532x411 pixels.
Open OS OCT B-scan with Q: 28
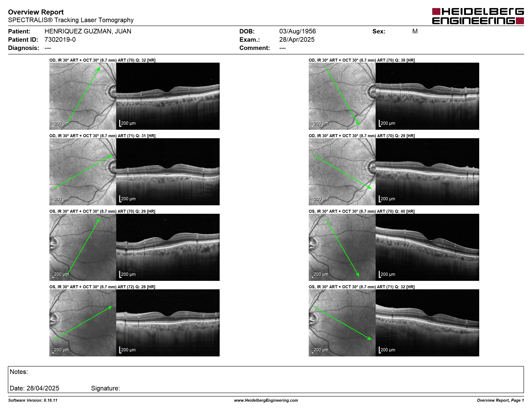coord(168,323)
